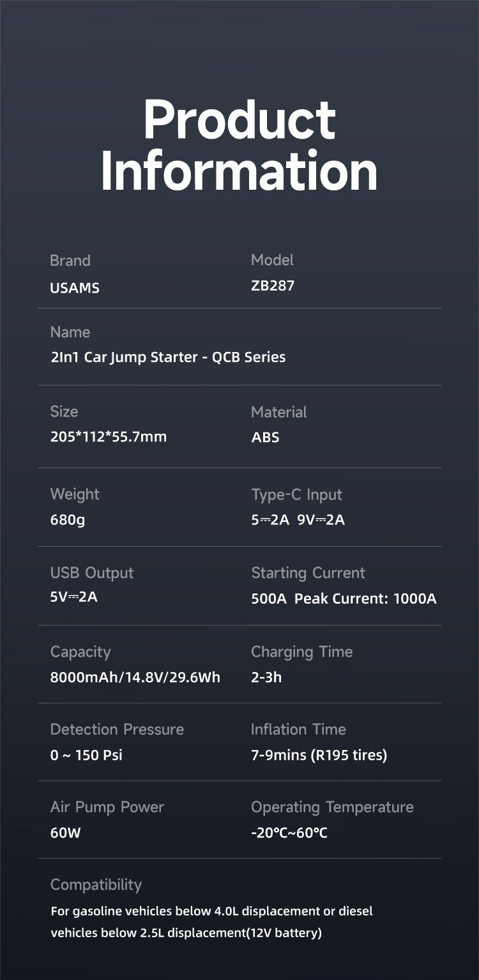This screenshot has height=980, width=479.
Task: Click the Compatibility label
Action: click(x=96, y=885)
